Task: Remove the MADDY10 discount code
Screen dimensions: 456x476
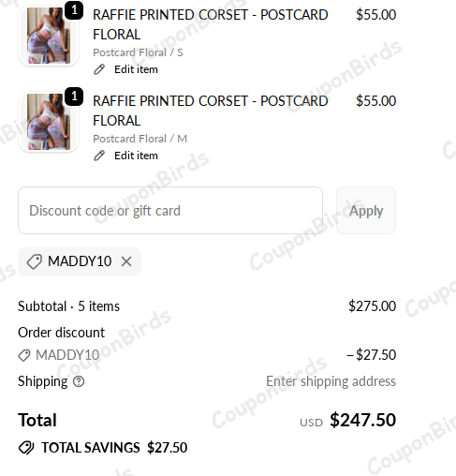Action: click(x=126, y=261)
